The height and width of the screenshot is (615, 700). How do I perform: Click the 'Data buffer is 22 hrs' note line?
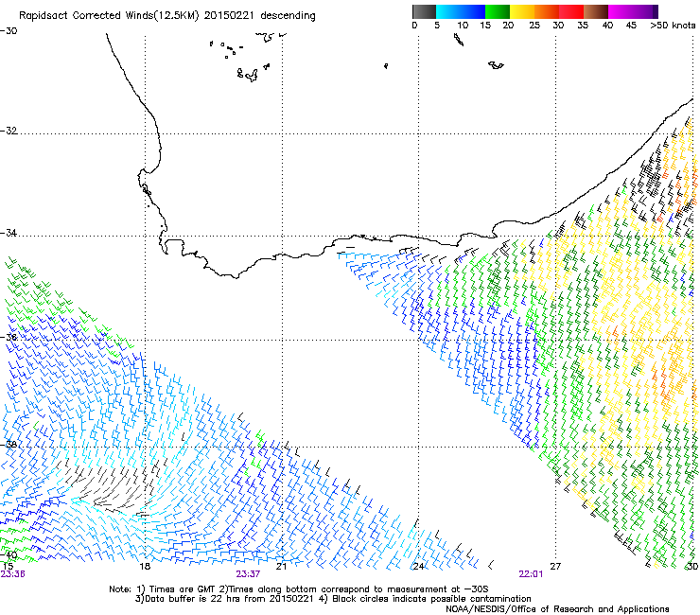click(x=333, y=599)
